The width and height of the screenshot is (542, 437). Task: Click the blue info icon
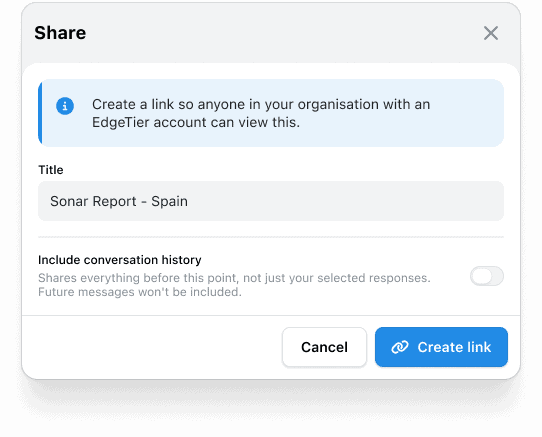[x=65, y=106]
